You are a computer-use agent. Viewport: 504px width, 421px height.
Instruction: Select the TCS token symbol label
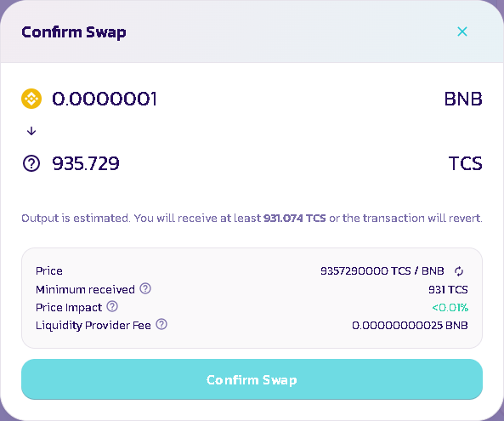pyautogui.click(x=466, y=163)
